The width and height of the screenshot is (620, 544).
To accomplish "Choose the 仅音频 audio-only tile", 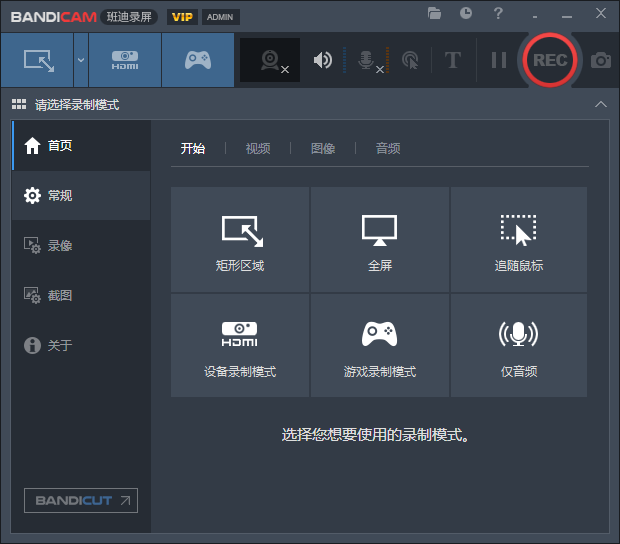I will (519, 346).
